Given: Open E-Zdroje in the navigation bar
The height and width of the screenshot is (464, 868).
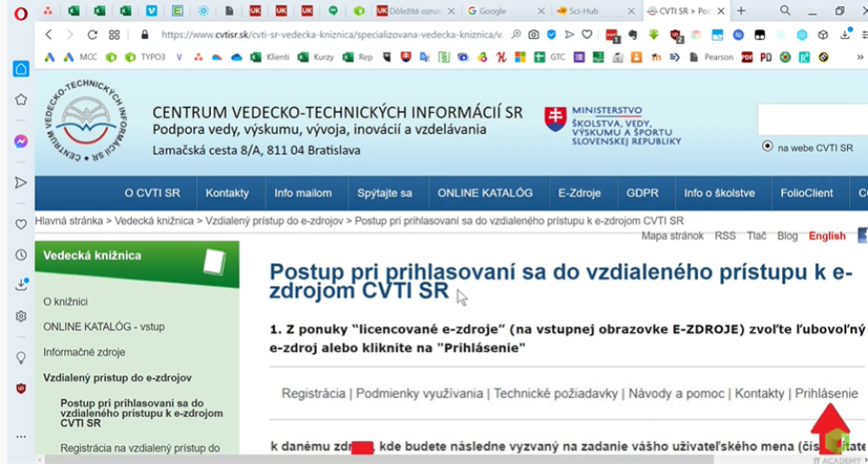Looking at the screenshot, I should pyautogui.click(x=579, y=193).
